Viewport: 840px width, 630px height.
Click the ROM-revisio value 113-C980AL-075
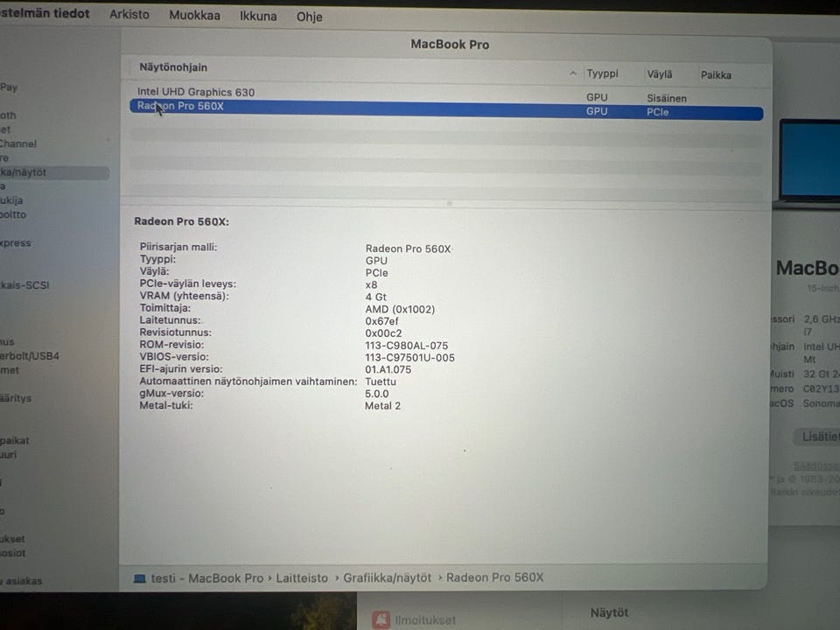406,346
